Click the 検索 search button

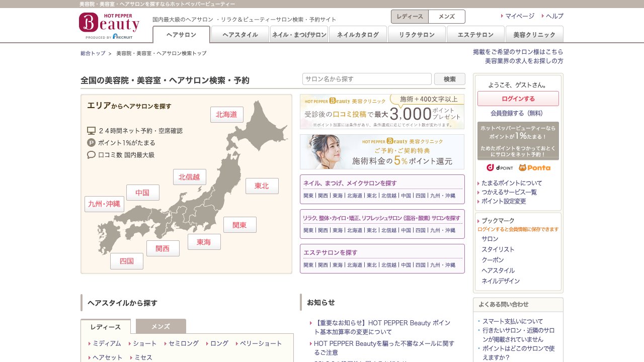(x=449, y=79)
